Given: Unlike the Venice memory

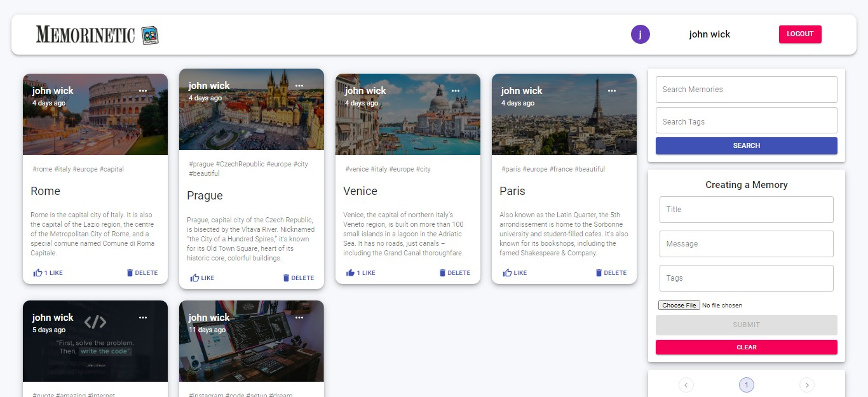Looking at the screenshot, I should coord(360,273).
